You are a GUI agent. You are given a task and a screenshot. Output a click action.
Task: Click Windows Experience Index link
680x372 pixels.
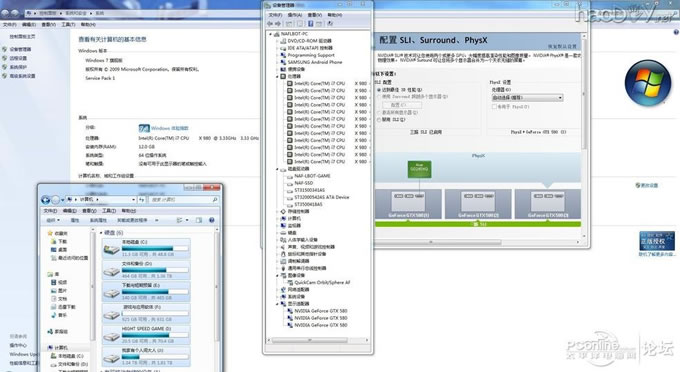(x=169, y=128)
